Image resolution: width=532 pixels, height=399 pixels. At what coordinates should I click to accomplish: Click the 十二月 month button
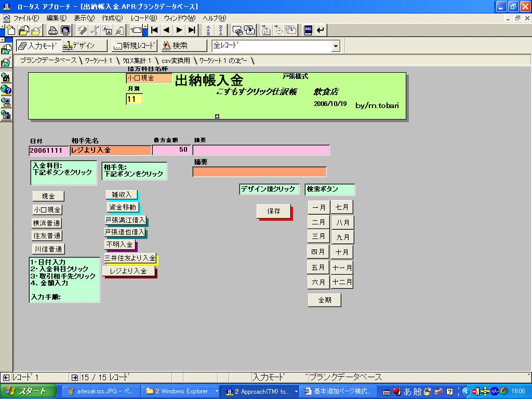(x=342, y=282)
